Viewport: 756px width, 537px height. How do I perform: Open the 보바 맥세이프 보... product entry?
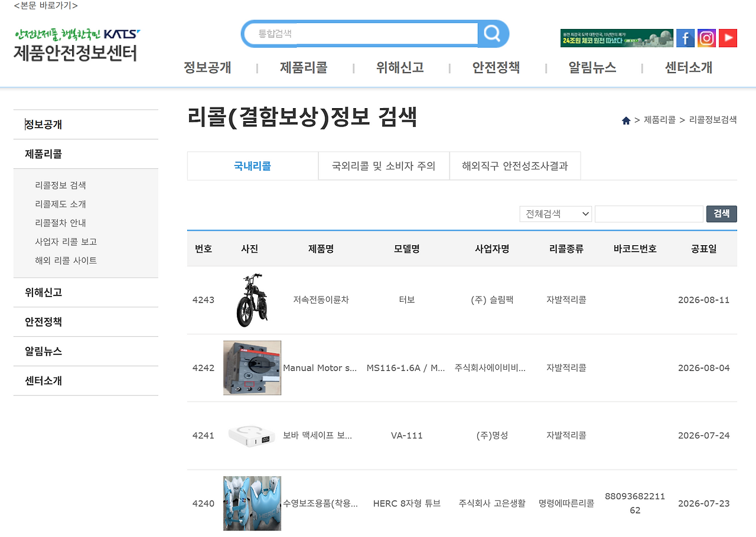318,436
